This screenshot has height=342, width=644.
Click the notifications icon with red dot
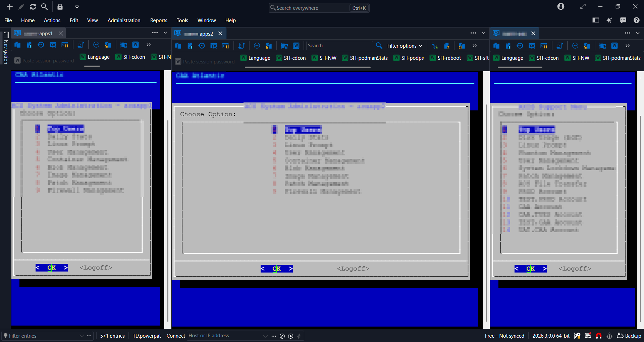click(x=588, y=336)
